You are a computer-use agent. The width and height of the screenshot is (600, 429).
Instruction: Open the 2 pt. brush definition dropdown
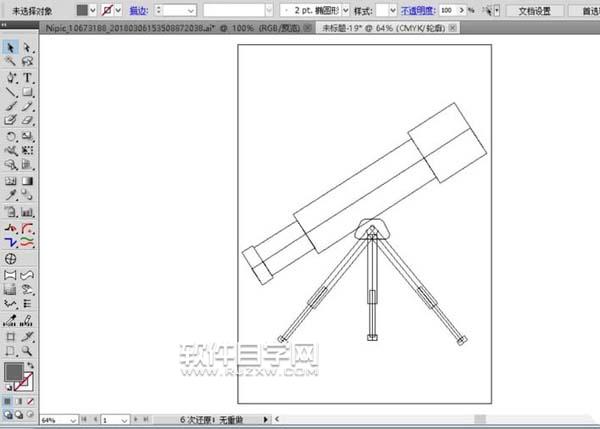pyautogui.click(x=346, y=11)
